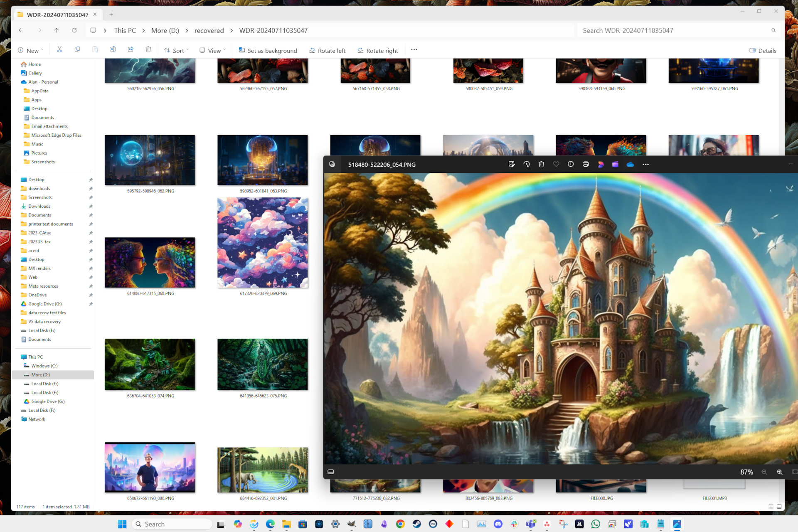Viewport: 798px width, 532px height.
Task: Adjust zoom level slider at 87%
Action: pyautogui.click(x=747, y=471)
